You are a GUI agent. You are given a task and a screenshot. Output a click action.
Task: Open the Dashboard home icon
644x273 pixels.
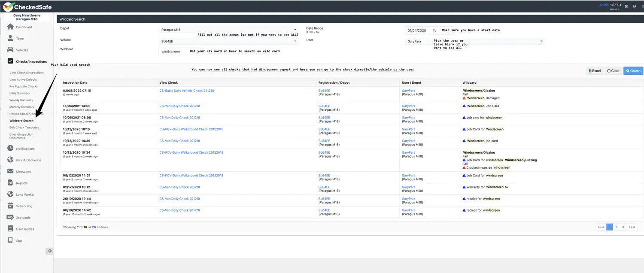[10, 27]
